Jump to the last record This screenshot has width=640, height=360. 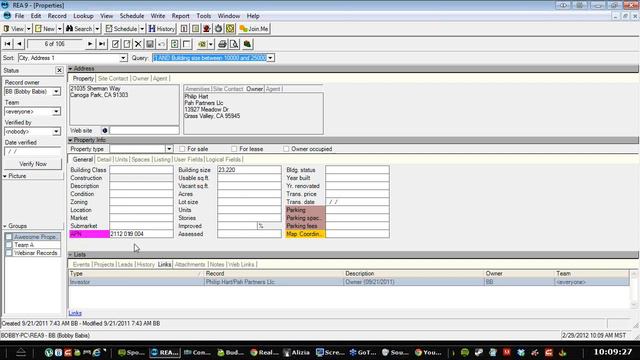102,44
